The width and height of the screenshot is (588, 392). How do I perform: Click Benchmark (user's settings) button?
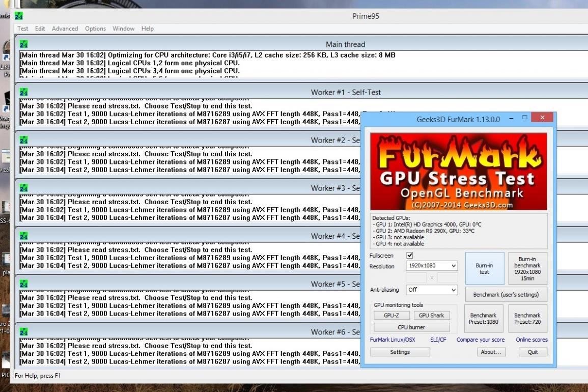506,294
